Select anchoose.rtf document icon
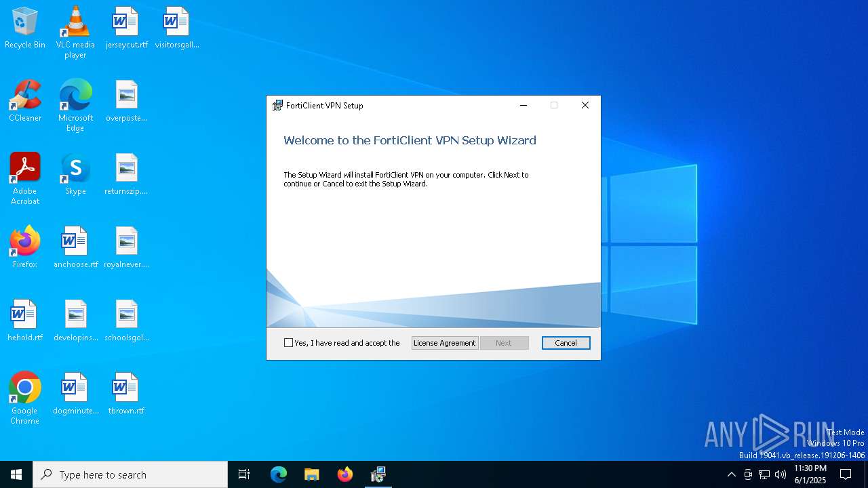868x488 pixels. pos(75,248)
